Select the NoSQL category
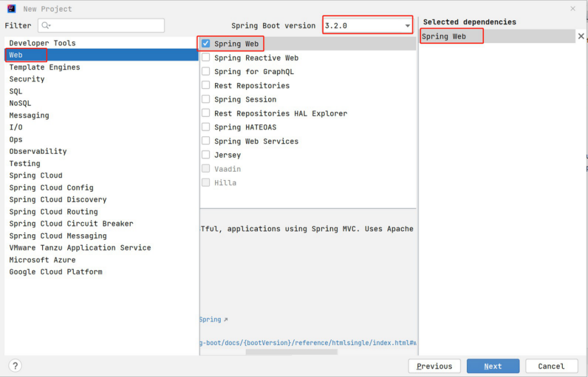Screen dimensions: 588x377 pos(101,103)
